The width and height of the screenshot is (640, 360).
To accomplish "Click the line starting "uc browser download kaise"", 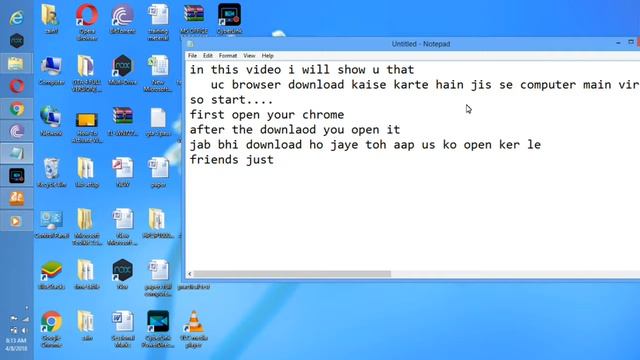I will [x=425, y=84].
